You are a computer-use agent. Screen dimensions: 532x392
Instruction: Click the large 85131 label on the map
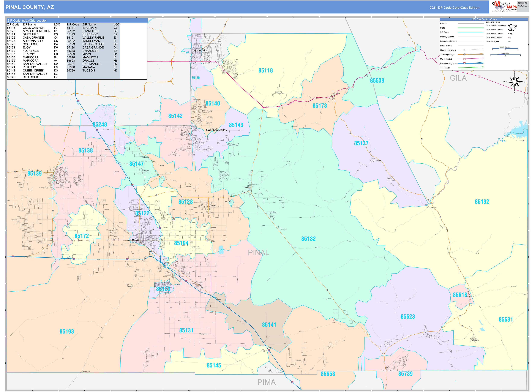tap(186, 330)
